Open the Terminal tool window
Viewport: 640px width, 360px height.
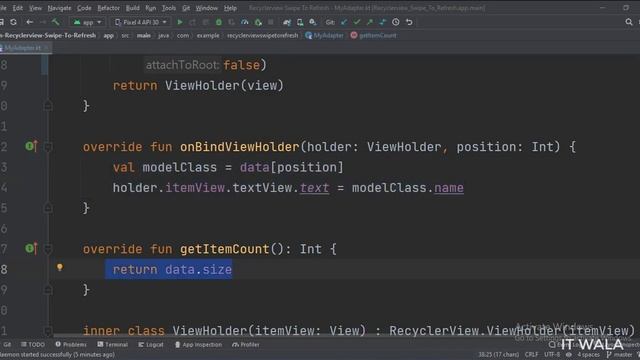[x=112, y=344]
